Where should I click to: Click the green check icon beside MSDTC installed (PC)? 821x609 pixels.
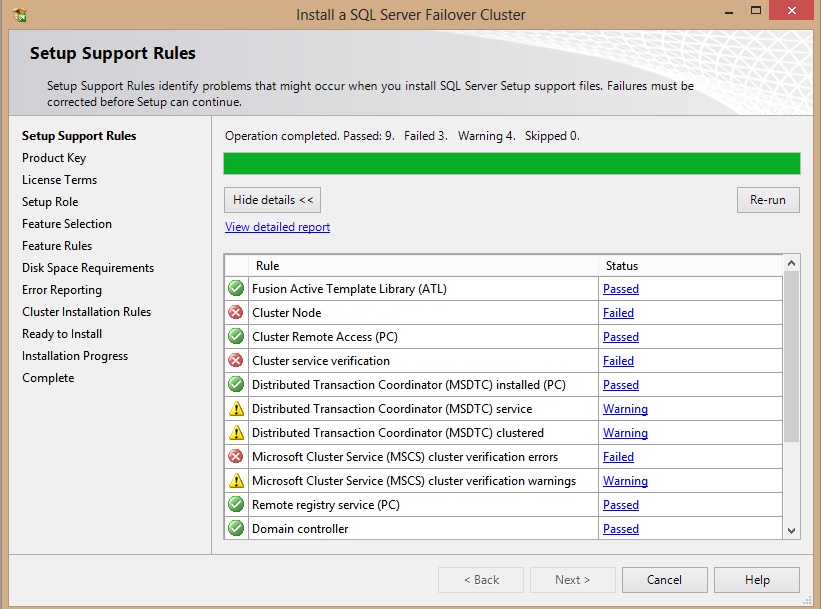pyautogui.click(x=236, y=384)
